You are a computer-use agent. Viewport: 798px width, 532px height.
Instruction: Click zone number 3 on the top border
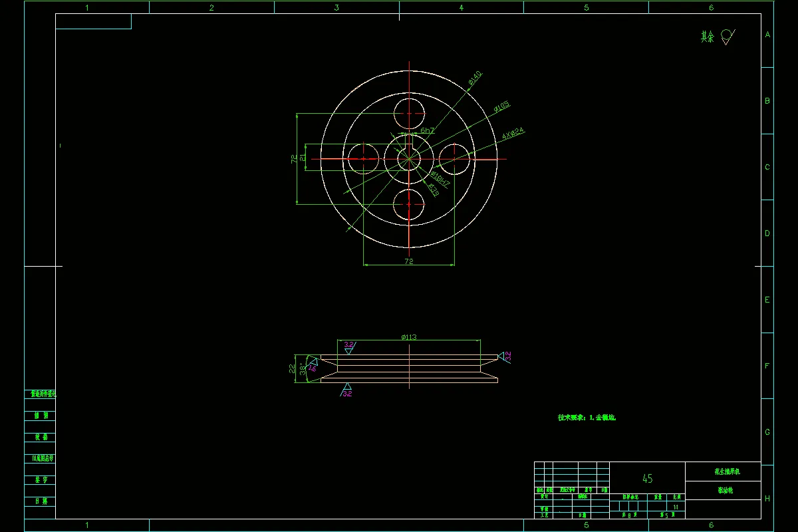tap(336, 7)
